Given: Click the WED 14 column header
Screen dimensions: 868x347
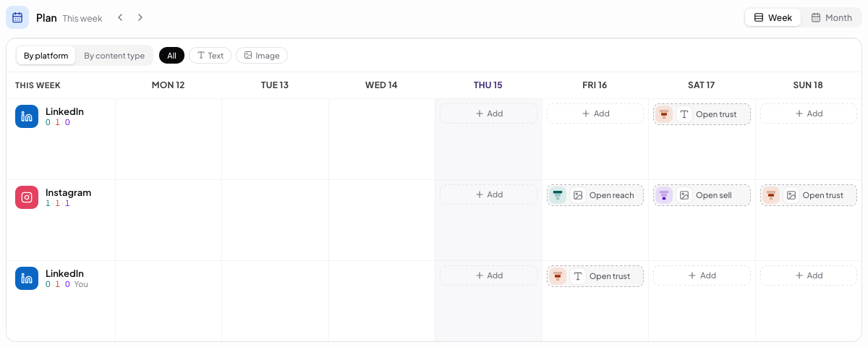Looking at the screenshot, I should [381, 85].
